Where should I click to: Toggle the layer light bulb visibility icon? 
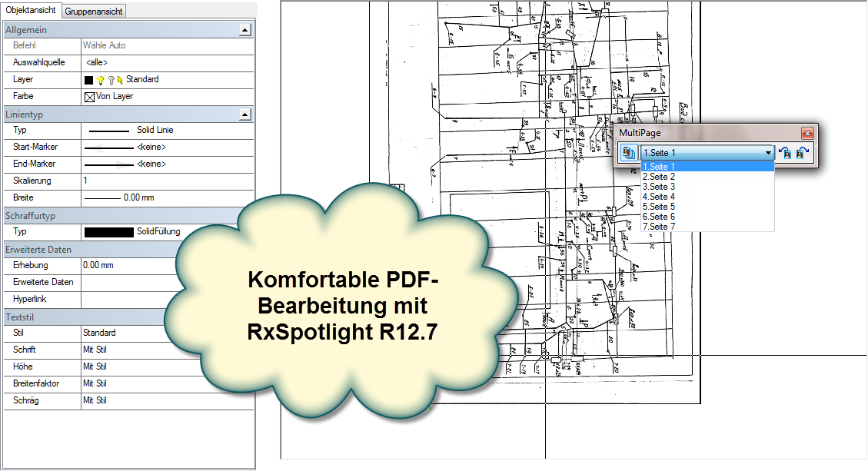point(100,80)
